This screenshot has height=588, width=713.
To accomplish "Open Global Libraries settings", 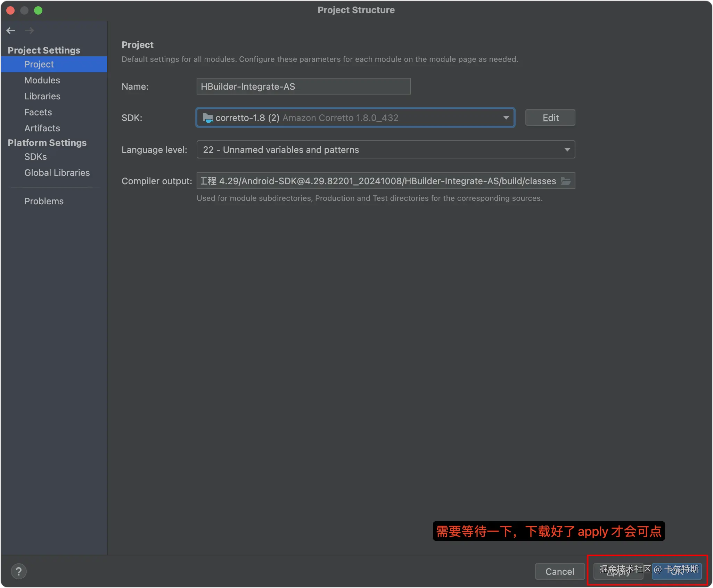I will pos(57,173).
